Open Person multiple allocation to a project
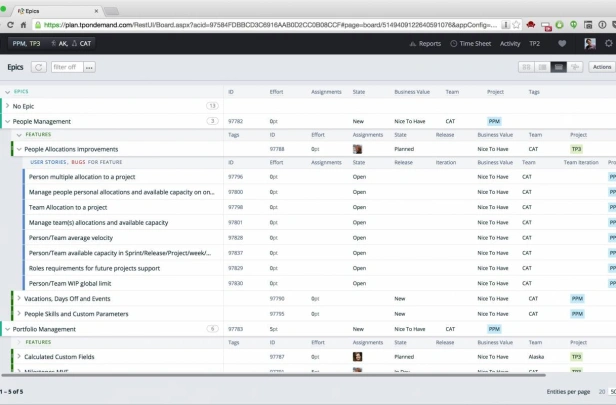This screenshot has width=616, height=405. [82, 177]
